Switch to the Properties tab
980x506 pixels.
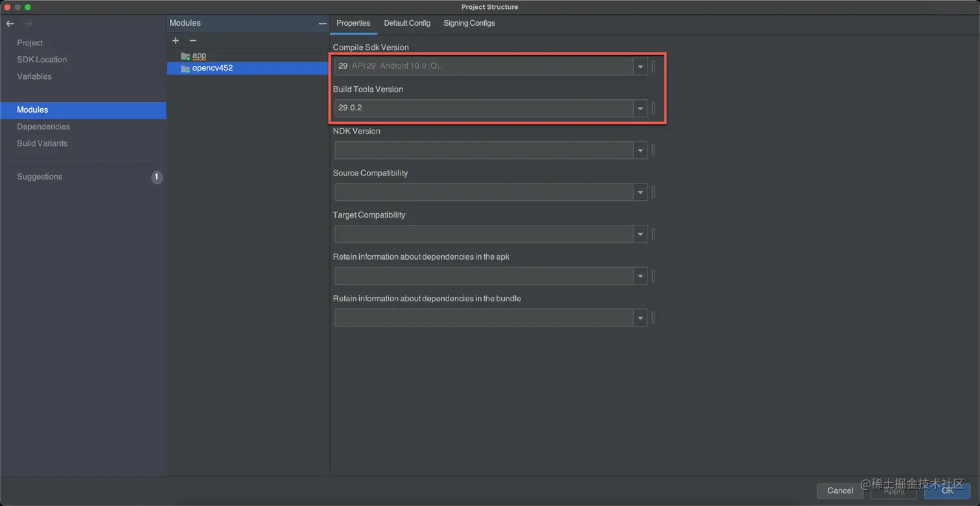click(353, 23)
